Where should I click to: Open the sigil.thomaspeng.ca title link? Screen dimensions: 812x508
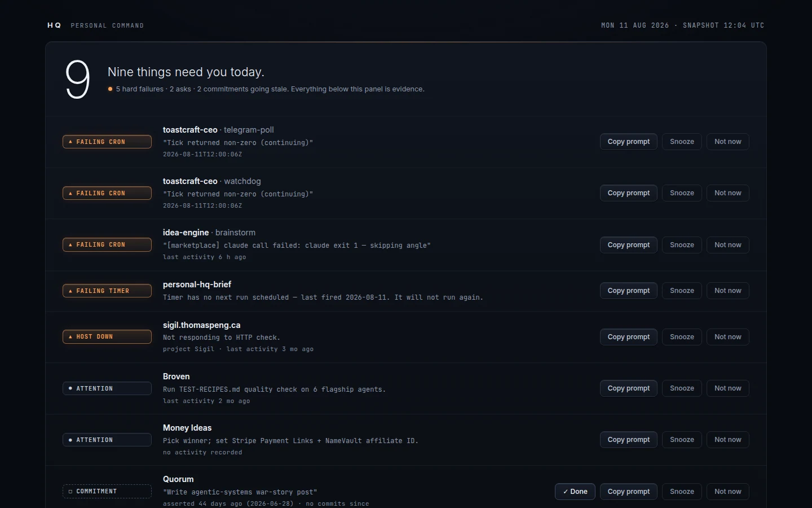pos(201,325)
